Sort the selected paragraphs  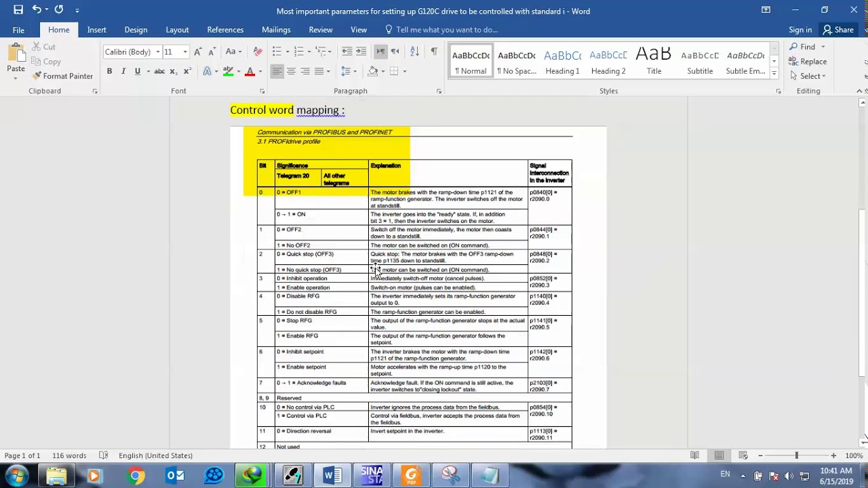(x=415, y=52)
